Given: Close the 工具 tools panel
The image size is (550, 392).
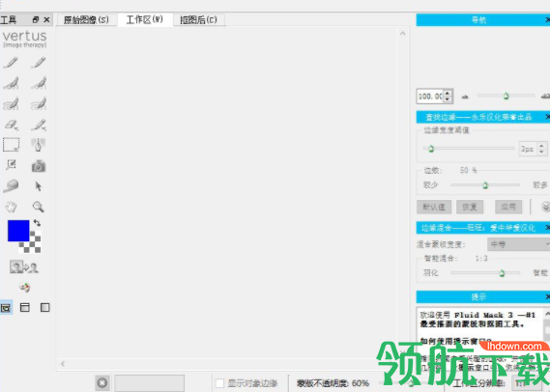Looking at the screenshot, I should tap(46, 20).
